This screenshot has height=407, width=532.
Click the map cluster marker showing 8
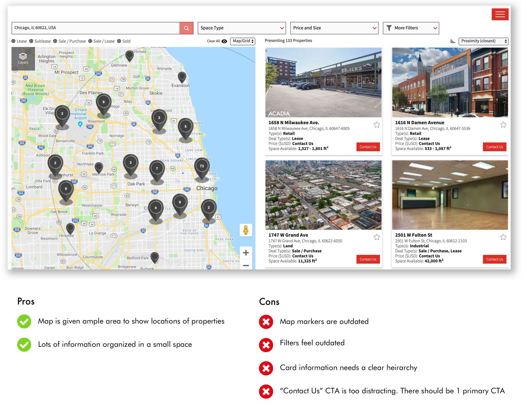coord(66,190)
